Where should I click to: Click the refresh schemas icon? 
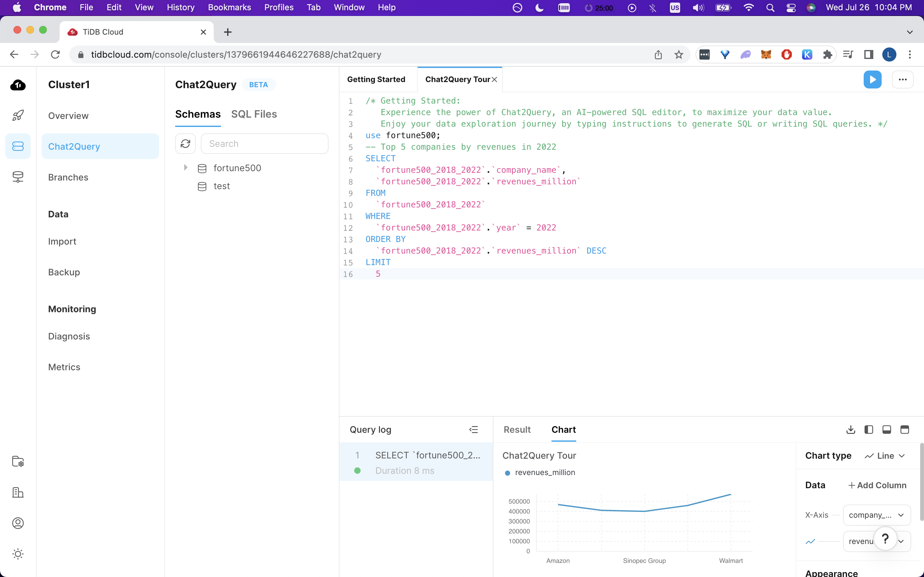tap(185, 144)
